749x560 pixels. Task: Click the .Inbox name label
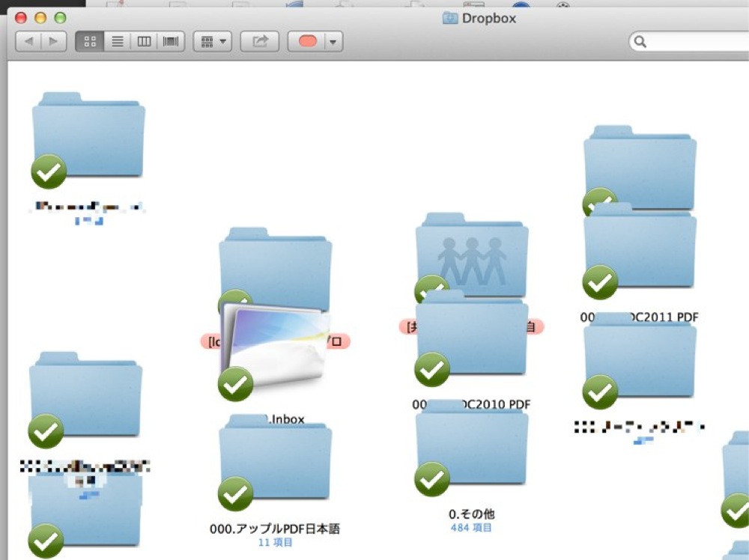pos(285,419)
